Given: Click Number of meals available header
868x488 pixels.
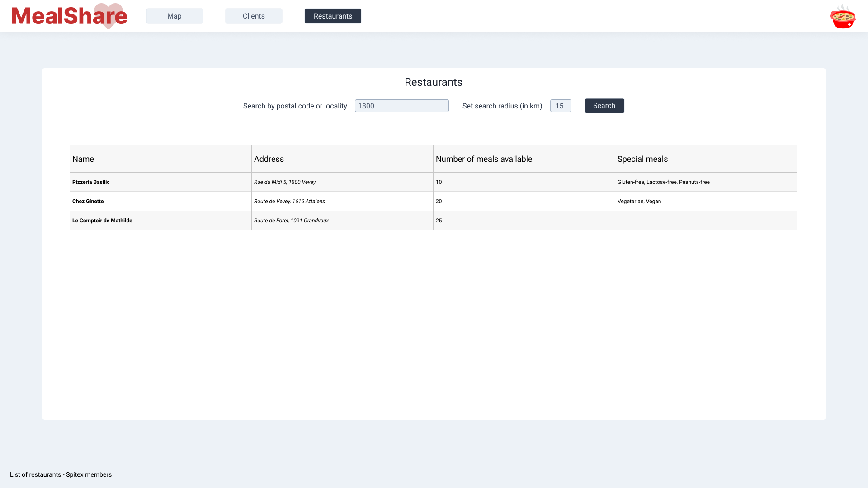Looking at the screenshot, I should pyautogui.click(x=484, y=159).
